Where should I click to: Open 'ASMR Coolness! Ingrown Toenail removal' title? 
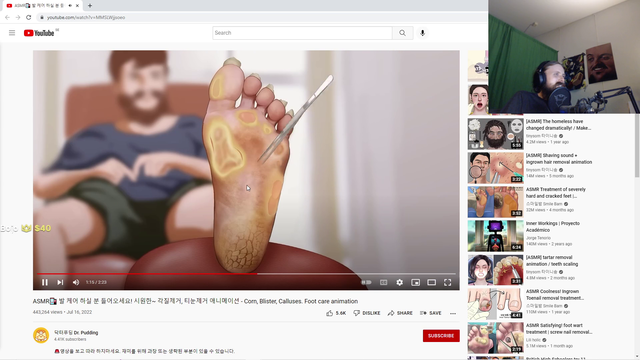click(555, 295)
